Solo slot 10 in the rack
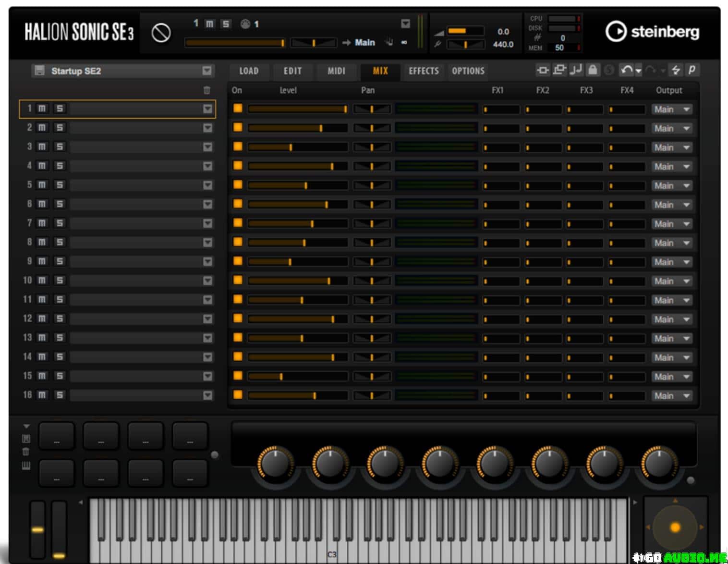The height and width of the screenshot is (564, 728). (x=60, y=280)
